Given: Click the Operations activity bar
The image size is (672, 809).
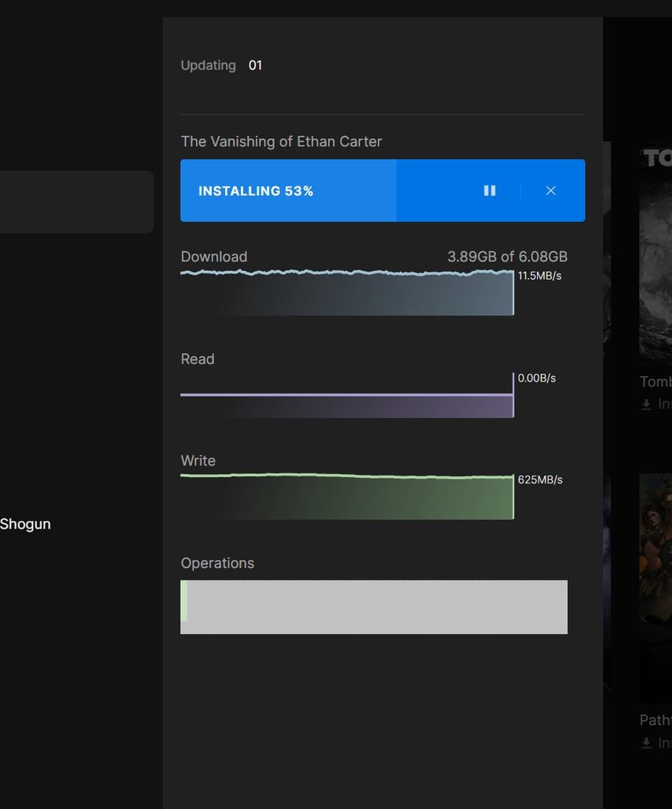Looking at the screenshot, I should [374, 607].
